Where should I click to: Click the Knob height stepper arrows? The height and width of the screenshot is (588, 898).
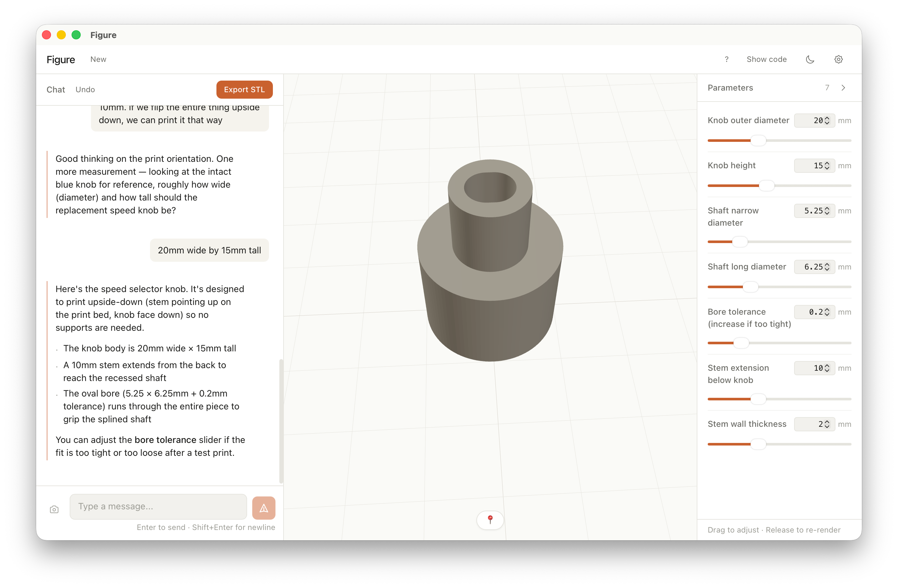[827, 166]
